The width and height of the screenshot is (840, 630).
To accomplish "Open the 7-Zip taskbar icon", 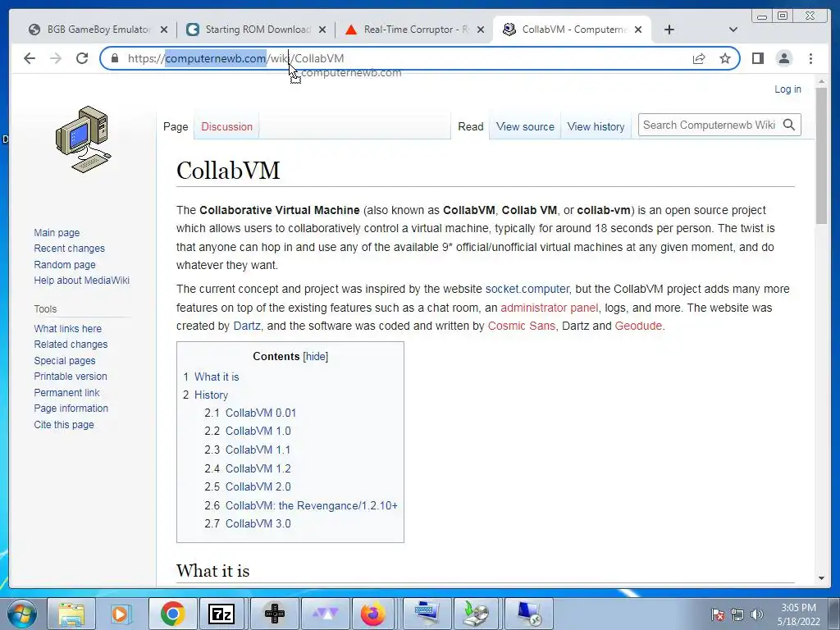I will click(222, 614).
